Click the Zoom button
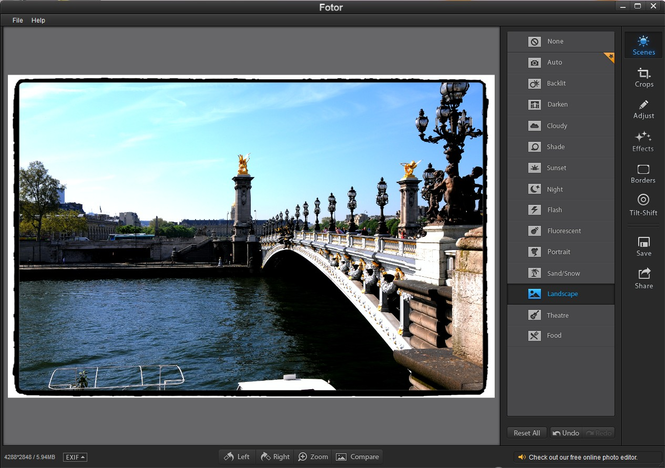Viewport: 665px width, 468px height. [x=312, y=457]
